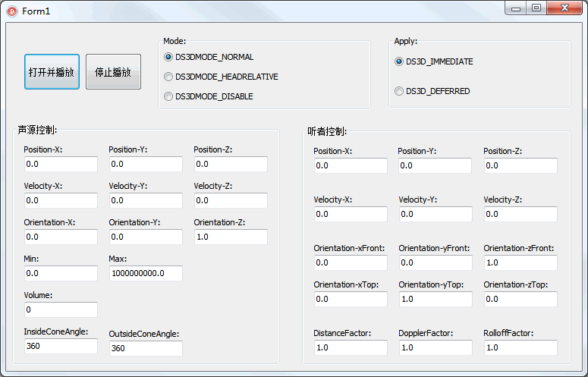Viewport: 588px width, 377px height.
Task: Click the 打开并播放 button
Action: (x=52, y=71)
